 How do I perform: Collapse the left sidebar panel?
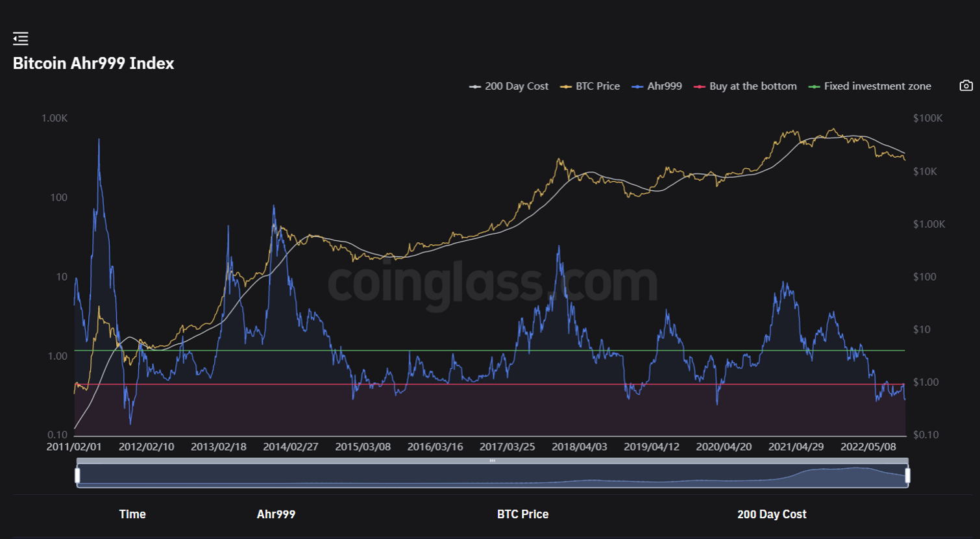pos(20,39)
